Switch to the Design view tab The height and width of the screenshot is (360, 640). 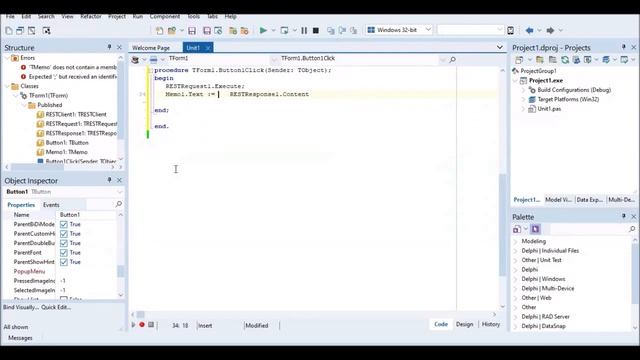(x=464, y=324)
